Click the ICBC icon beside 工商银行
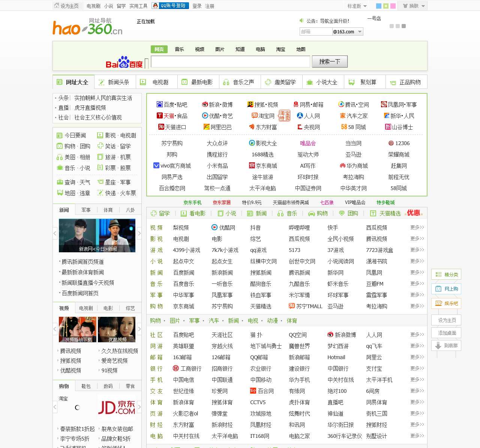The height and width of the screenshot is (448, 480). coord(176,369)
